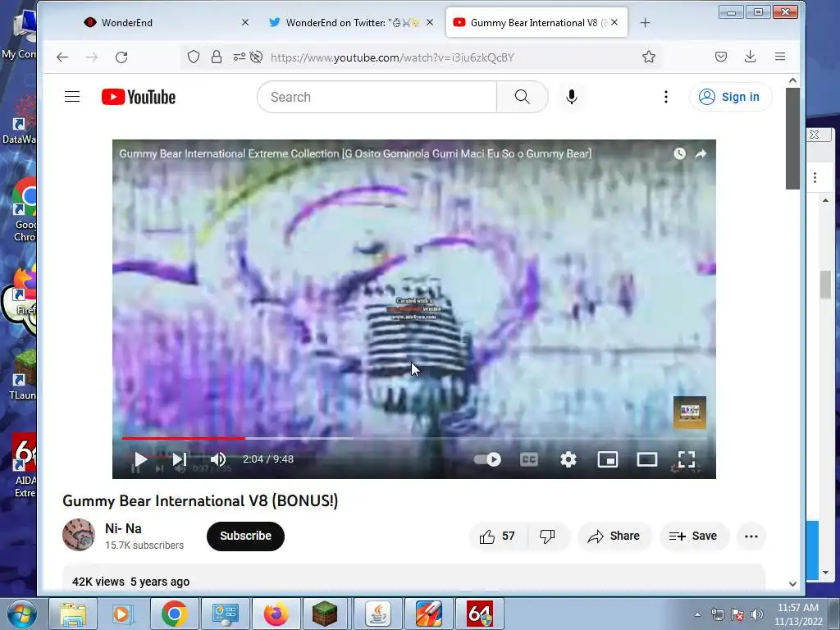Open Java icon in taskbar
This screenshot has height=630, width=840.
[377, 614]
